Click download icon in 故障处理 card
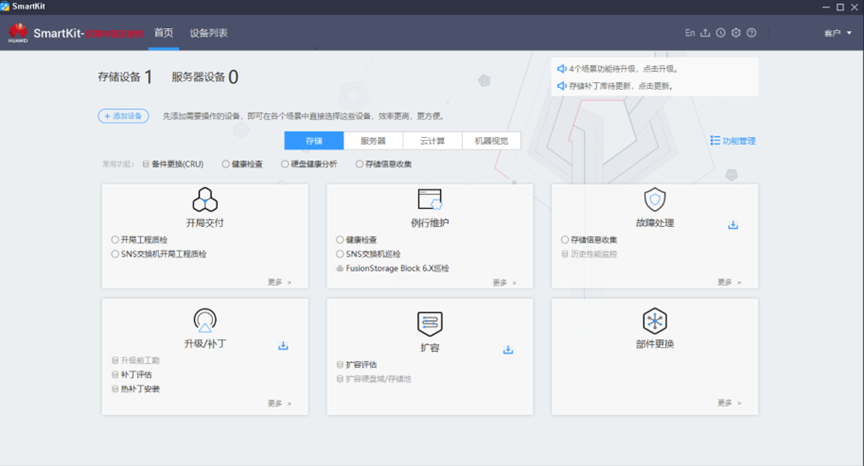Viewport: 864px width, 466px height. [733, 225]
